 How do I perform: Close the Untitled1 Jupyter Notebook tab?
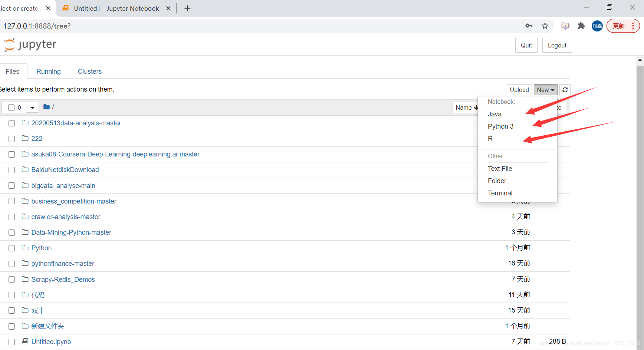coord(168,8)
